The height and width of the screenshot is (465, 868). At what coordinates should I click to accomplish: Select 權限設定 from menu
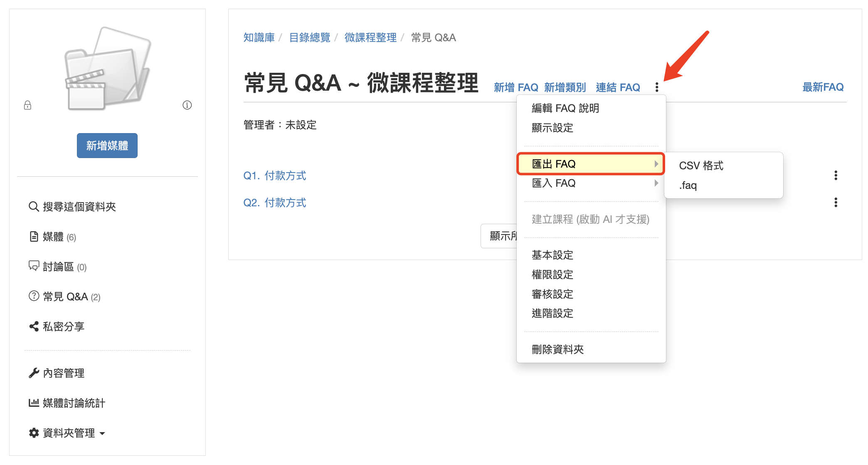point(552,275)
